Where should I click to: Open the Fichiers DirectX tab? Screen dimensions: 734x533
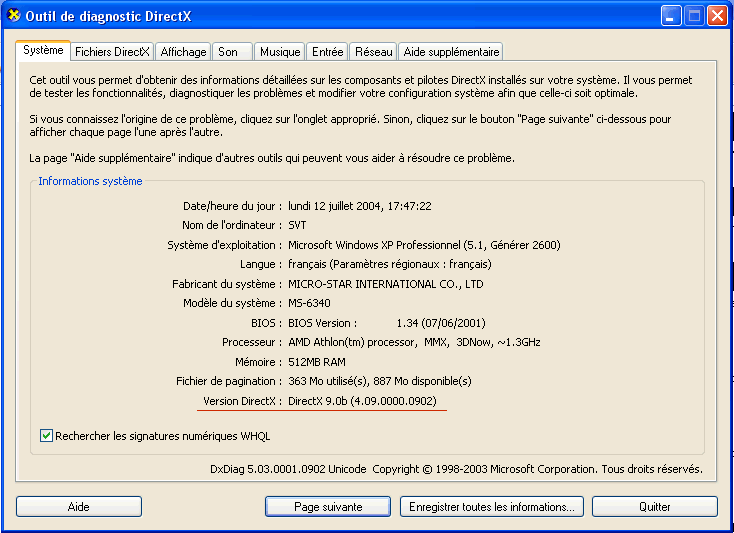point(112,52)
